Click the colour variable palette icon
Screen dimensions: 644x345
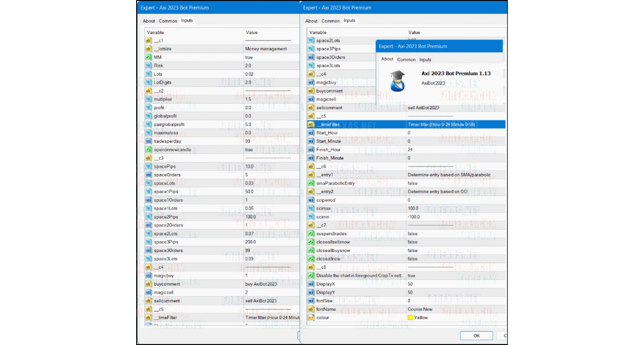point(311,317)
